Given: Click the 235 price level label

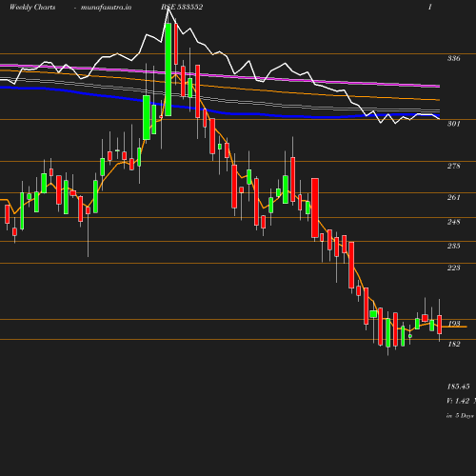Looking at the screenshot, I should [453, 246].
